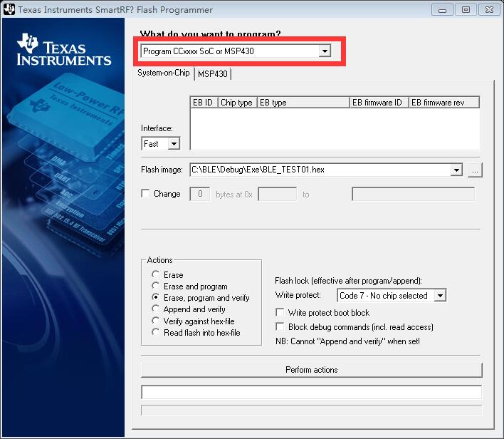Screen dimensions: 504x439
Task: Select Read flash into hex-file action
Action: (x=156, y=332)
